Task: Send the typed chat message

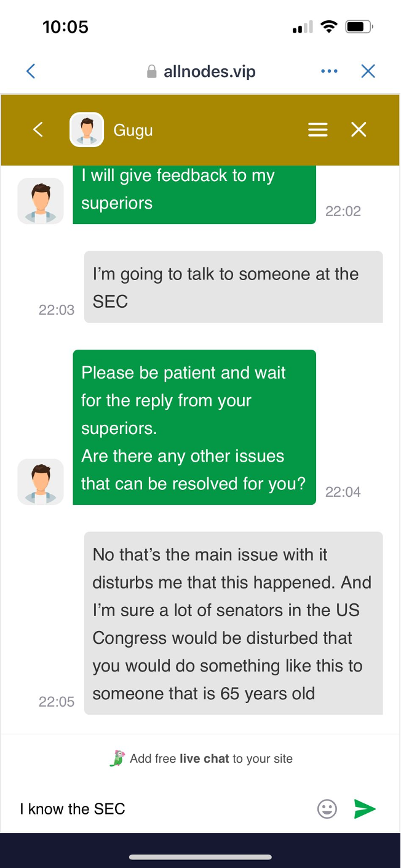Action: coord(365,808)
